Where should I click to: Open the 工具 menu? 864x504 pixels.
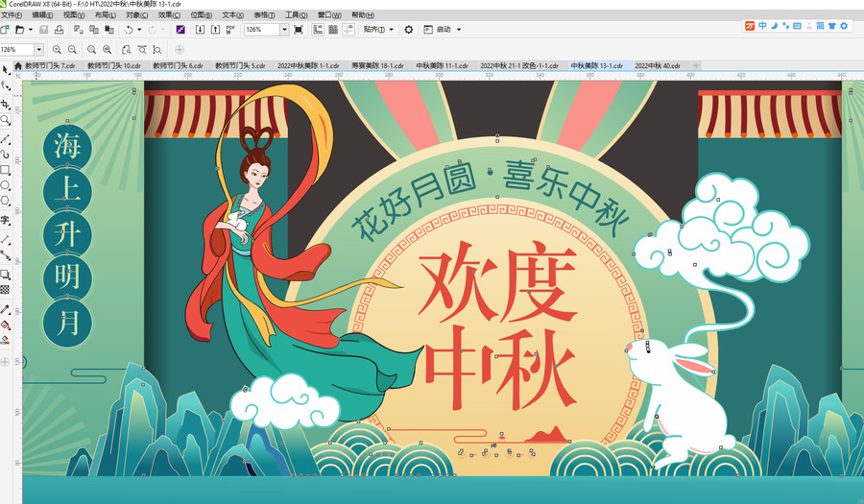297,14
